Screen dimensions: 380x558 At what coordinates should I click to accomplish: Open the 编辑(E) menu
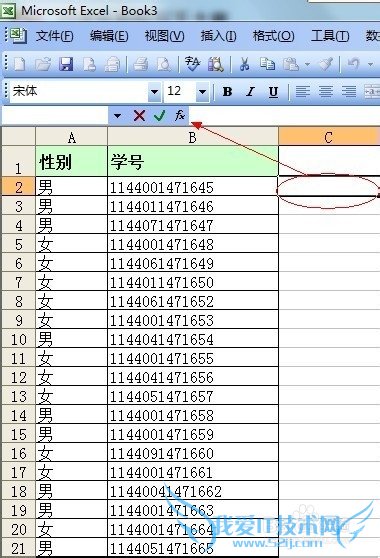(x=109, y=36)
